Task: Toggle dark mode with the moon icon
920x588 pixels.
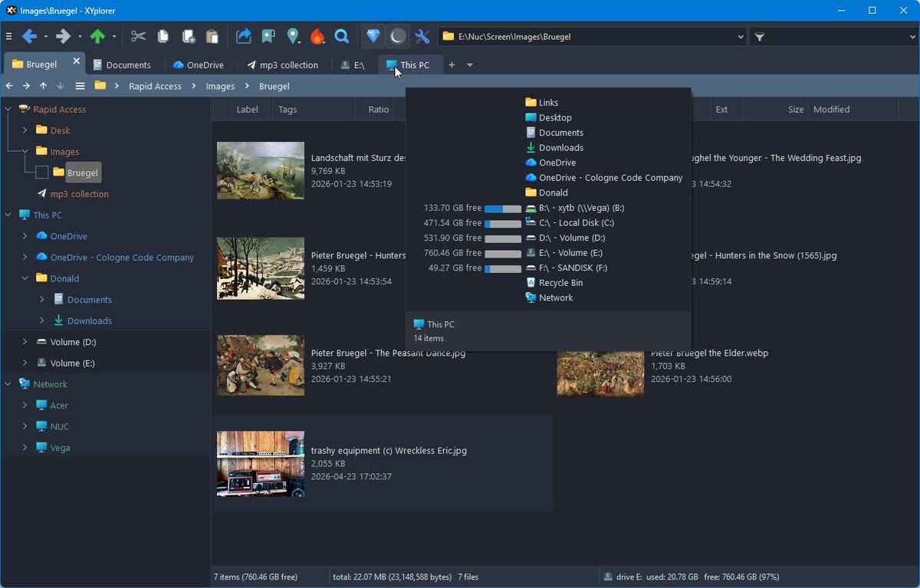Action: click(x=397, y=36)
